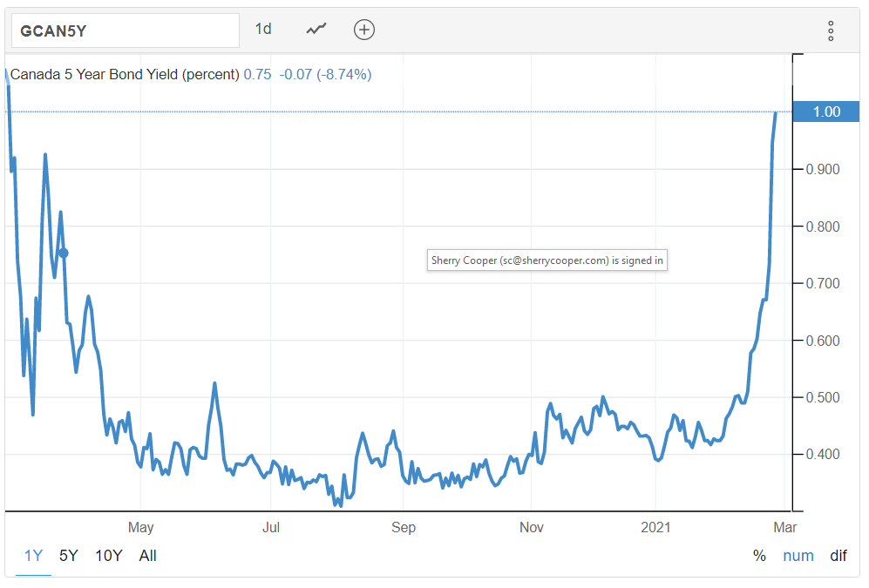
Task: Select the 1Y time range tab
Action: tap(33, 556)
